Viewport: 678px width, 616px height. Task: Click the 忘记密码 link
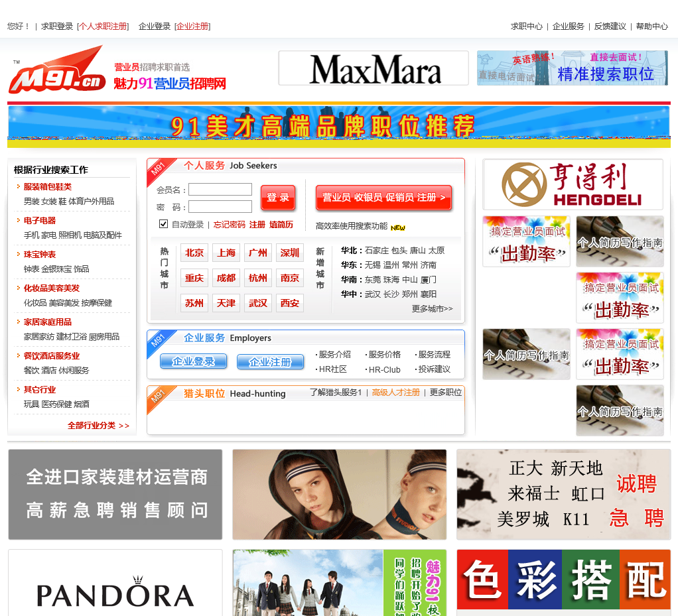tap(229, 225)
